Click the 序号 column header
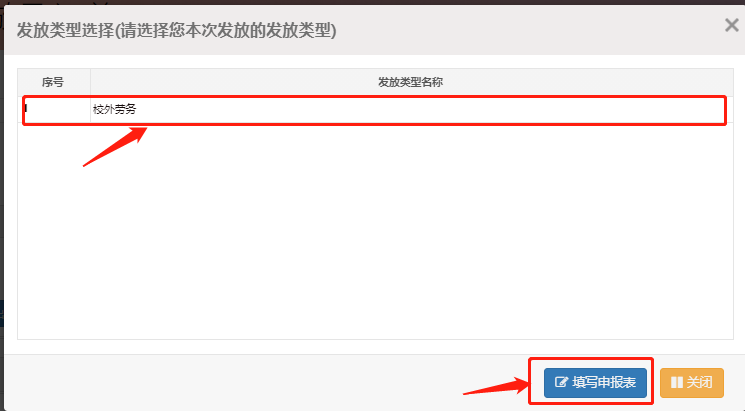745x411 pixels. click(x=54, y=82)
